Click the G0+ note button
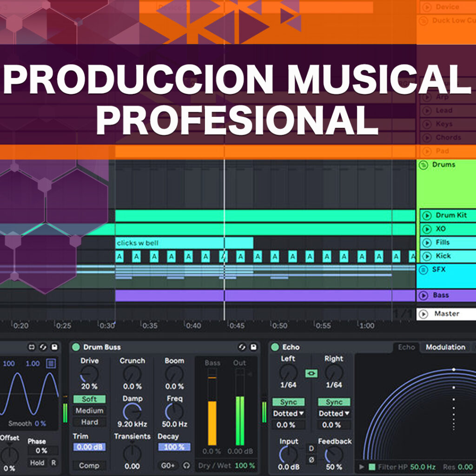476x476 pixels. (x=168, y=466)
